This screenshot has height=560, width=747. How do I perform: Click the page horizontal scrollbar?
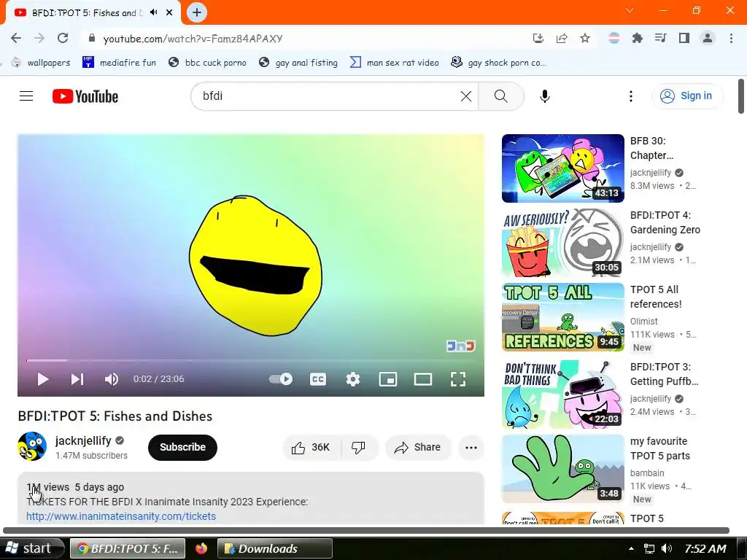click(x=366, y=531)
